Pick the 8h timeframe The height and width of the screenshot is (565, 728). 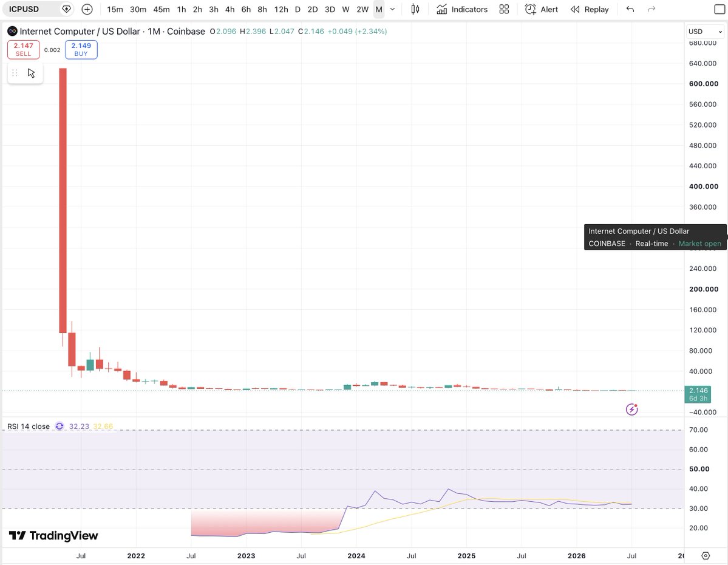point(262,9)
